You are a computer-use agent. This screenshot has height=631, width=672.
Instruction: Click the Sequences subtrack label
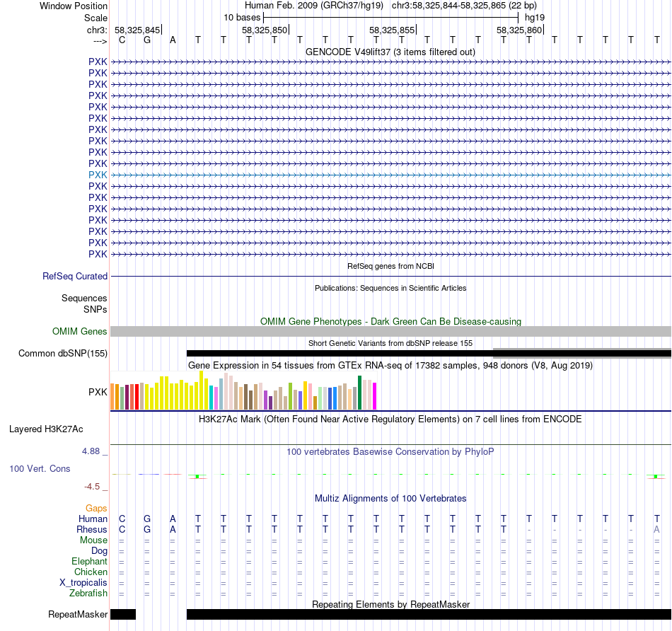click(x=84, y=299)
